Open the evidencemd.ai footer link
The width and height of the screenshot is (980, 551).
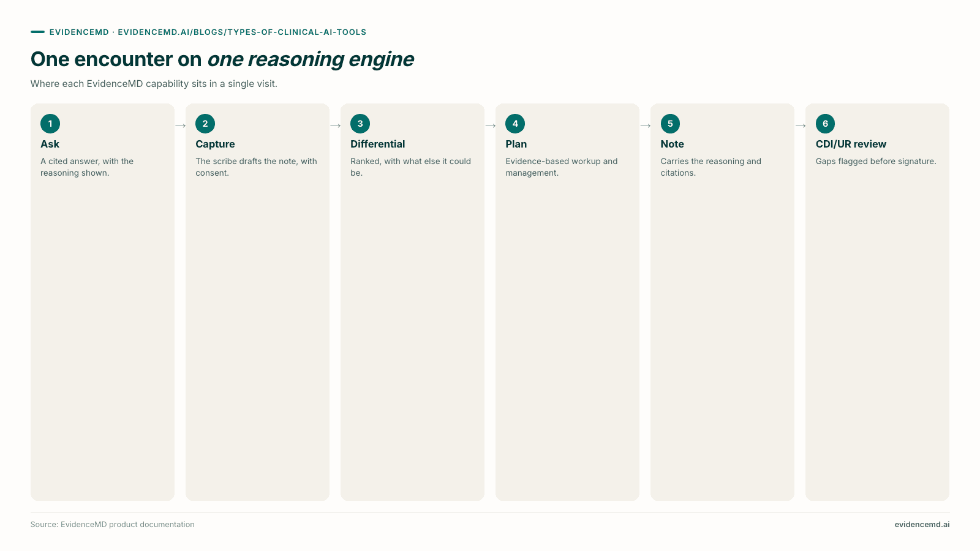pos(922,525)
